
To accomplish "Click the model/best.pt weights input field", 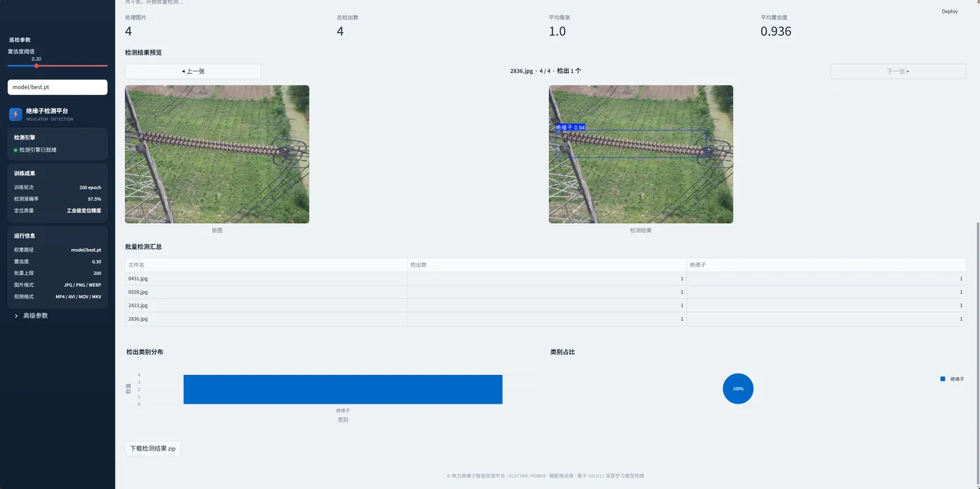I will click(x=57, y=87).
